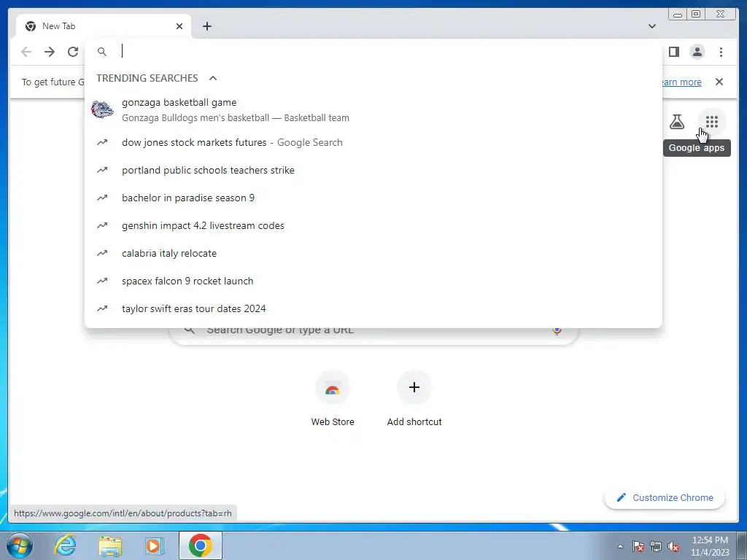Open the Windows Start menu
This screenshot has width=747, height=560.
coord(20,545)
